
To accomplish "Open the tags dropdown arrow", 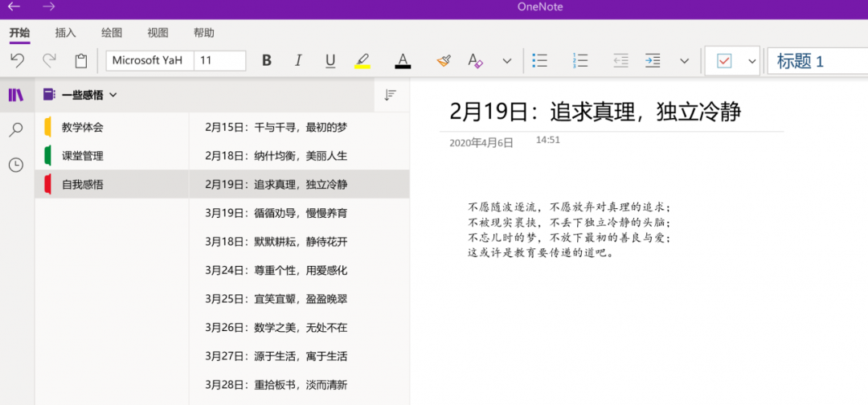I will (751, 61).
